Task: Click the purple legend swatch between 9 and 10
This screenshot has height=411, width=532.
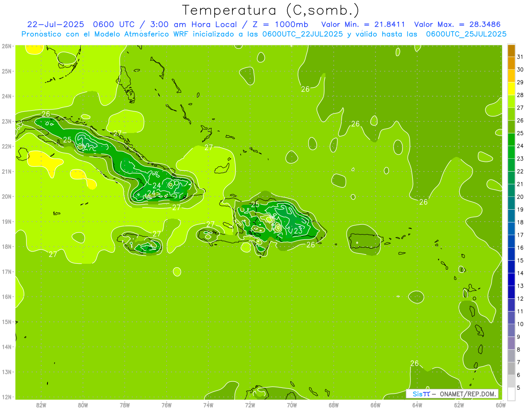Action: [511, 330]
